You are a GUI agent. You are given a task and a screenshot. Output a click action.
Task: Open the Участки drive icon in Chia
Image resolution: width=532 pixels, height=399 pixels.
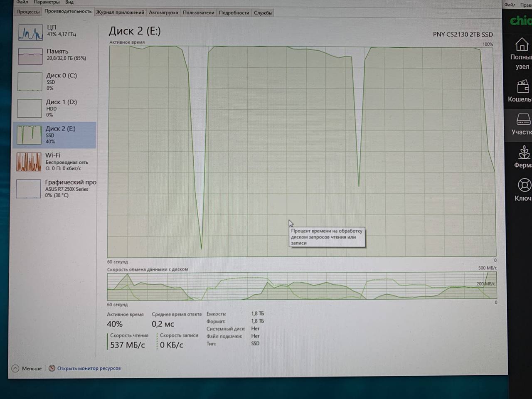(523, 119)
